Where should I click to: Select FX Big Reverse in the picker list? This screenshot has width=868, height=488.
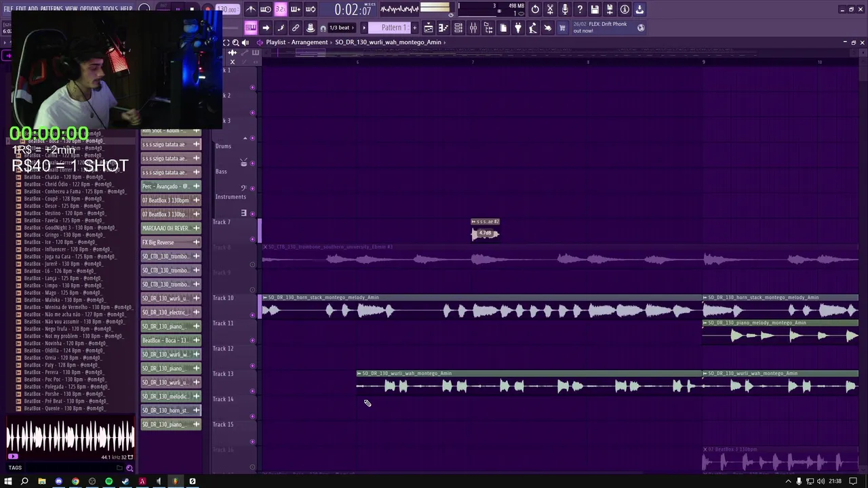click(171, 243)
